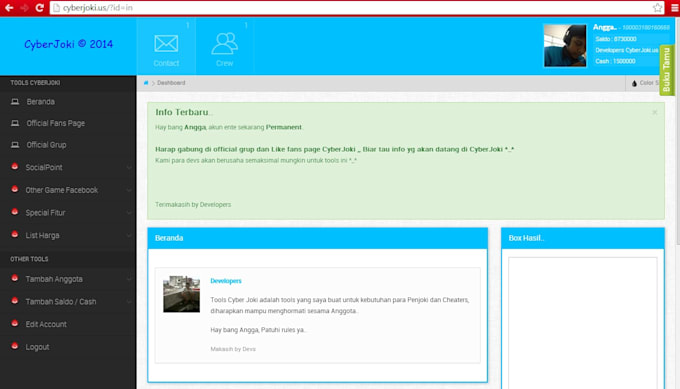Viewport: 680px width, 389px height.
Task: Click the laptop icon beside Official Fans Page
Action: click(x=15, y=123)
